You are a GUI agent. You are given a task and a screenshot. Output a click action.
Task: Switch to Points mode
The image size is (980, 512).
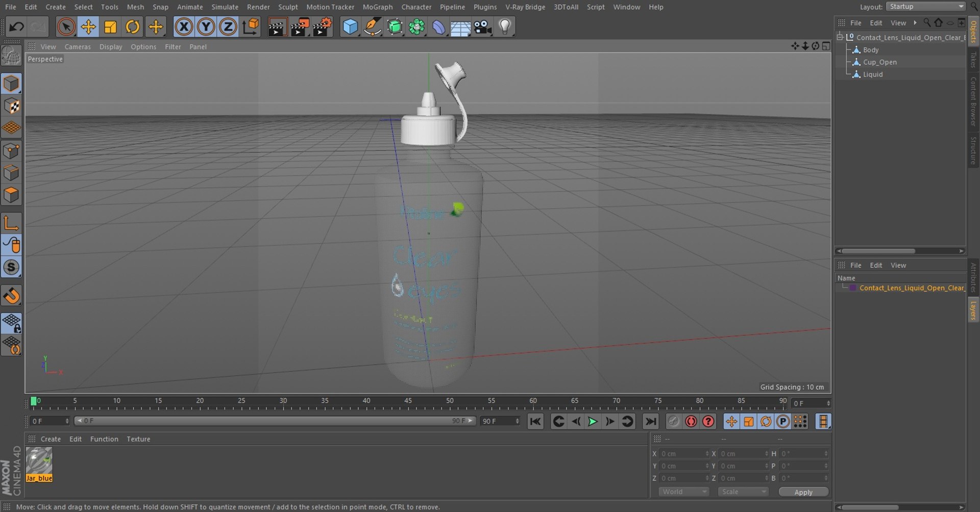(11, 151)
